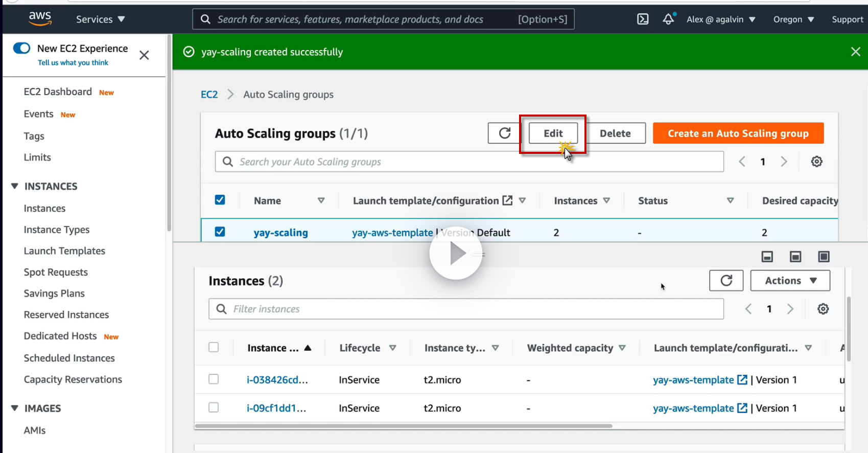This screenshot has height=453, width=868.
Task: Expand the instances Actions dropdown
Action: coord(790,281)
